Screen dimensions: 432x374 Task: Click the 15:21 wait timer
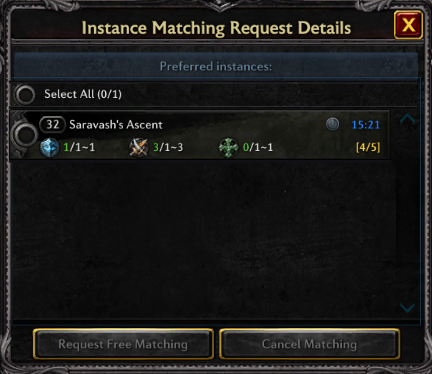pyautogui.click(x=366, y=125)
